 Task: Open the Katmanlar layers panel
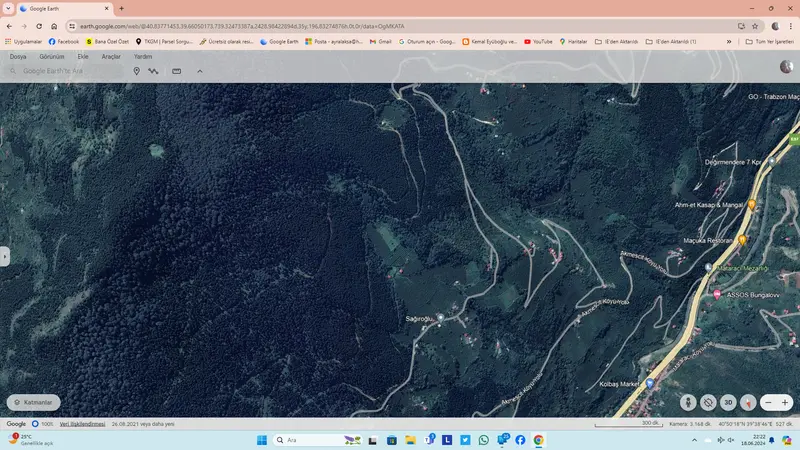point(34,403)
